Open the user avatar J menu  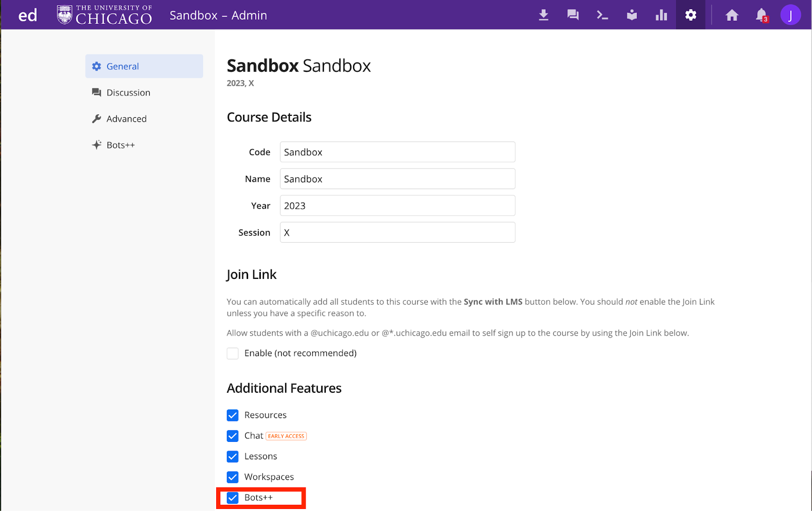[790, 15]
